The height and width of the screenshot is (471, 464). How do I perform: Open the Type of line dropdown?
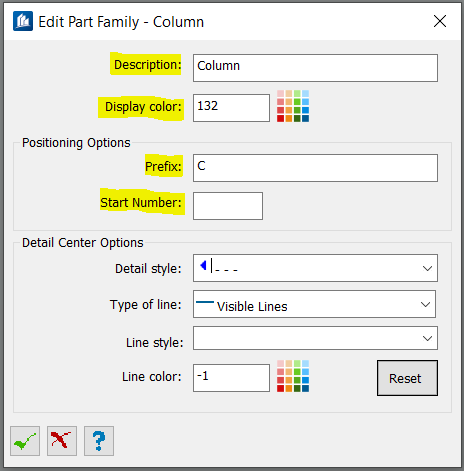[314, 304]
